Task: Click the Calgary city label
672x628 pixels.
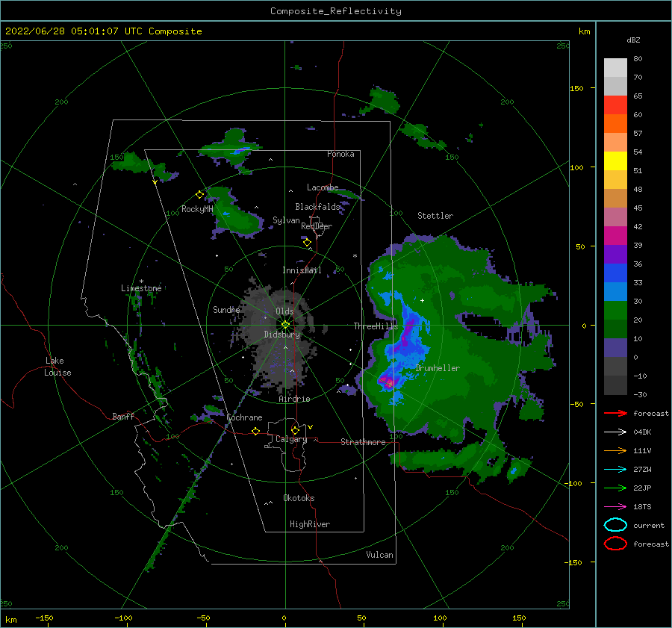Action: (291, 439)
